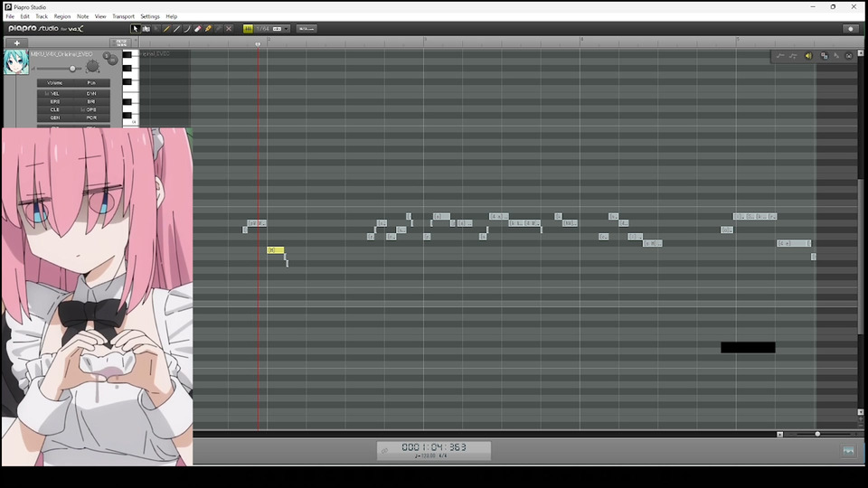Click the button right of quantize dropdown
Viewport: 868px width, 488px height.
click(x=307, y=29)
